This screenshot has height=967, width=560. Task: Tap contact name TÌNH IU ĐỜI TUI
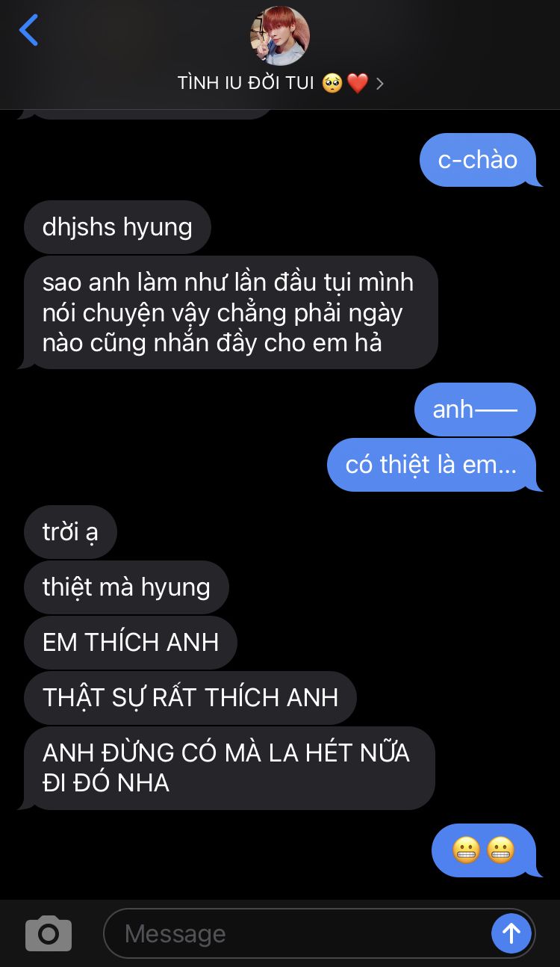[246, 83]
